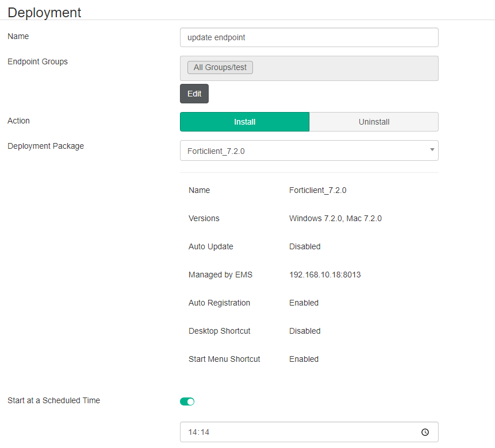495x448 pixels.
Task: Click the Deployment page heading
Action: coord(44,12)
